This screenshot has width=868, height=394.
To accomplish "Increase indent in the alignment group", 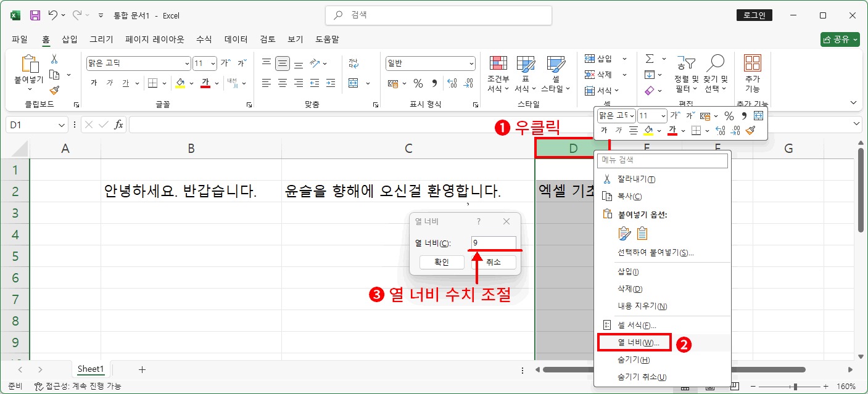I will point(331,83).
